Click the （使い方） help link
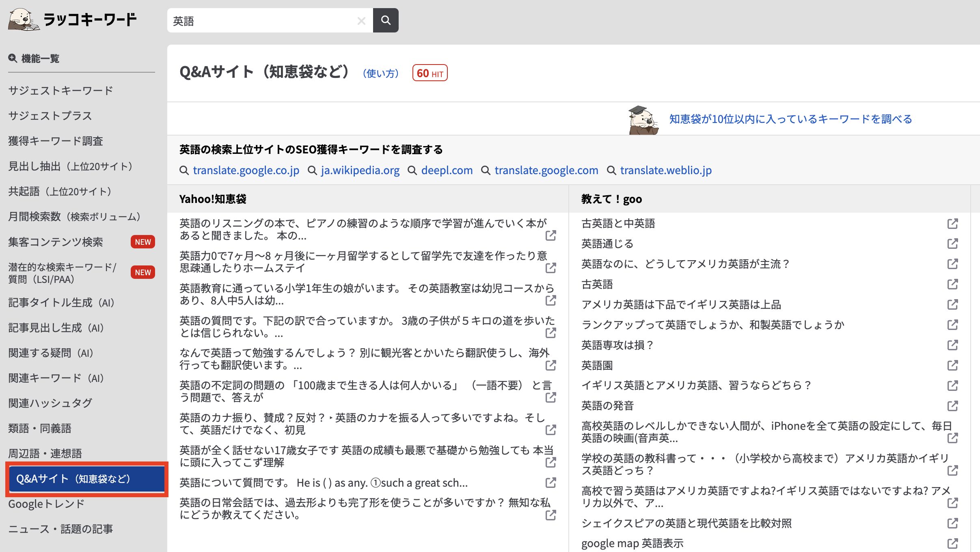 coord(381,73)
